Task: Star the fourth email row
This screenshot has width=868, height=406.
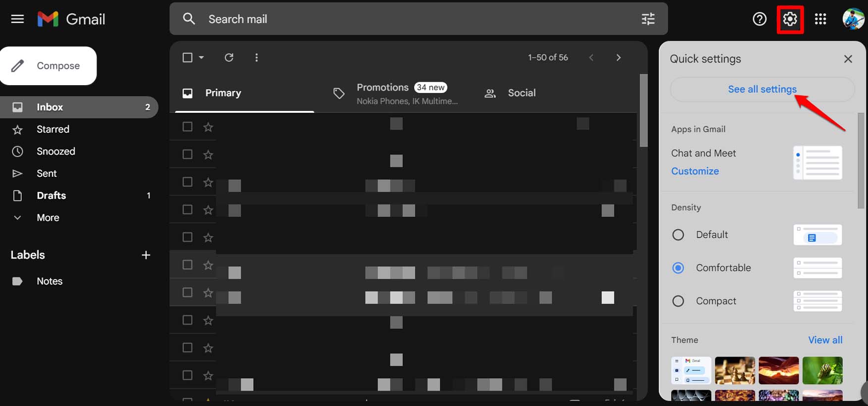Action: tap(208, 210)
